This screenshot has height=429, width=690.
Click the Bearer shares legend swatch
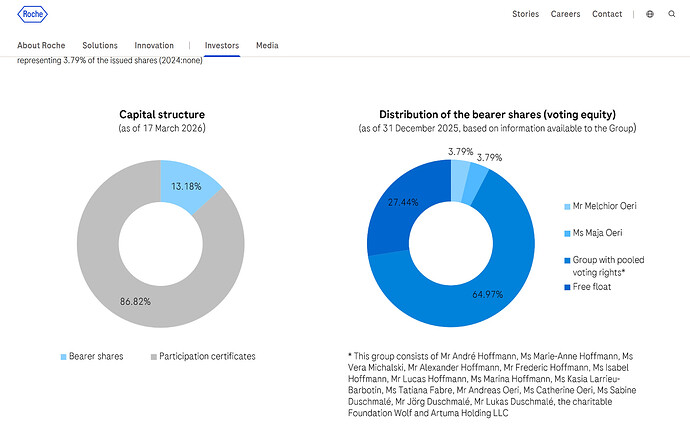(x=63, y=357)
